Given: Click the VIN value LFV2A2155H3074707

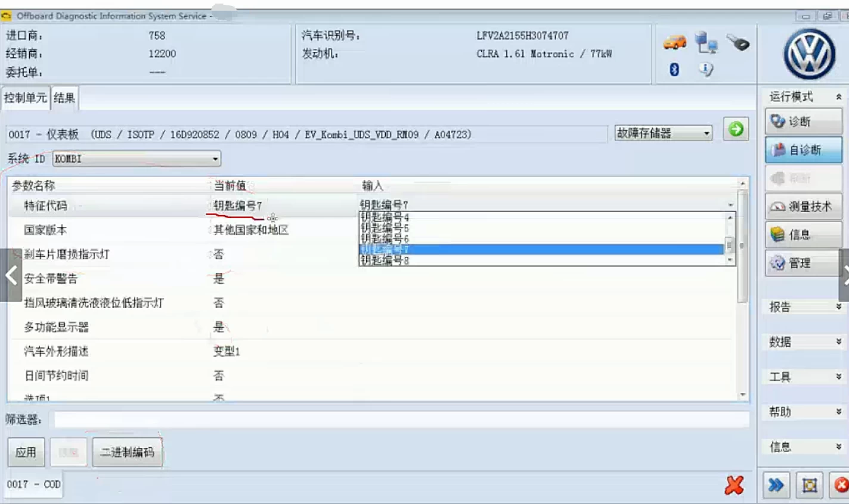Looking at the screenshot, I should [522, 36].
